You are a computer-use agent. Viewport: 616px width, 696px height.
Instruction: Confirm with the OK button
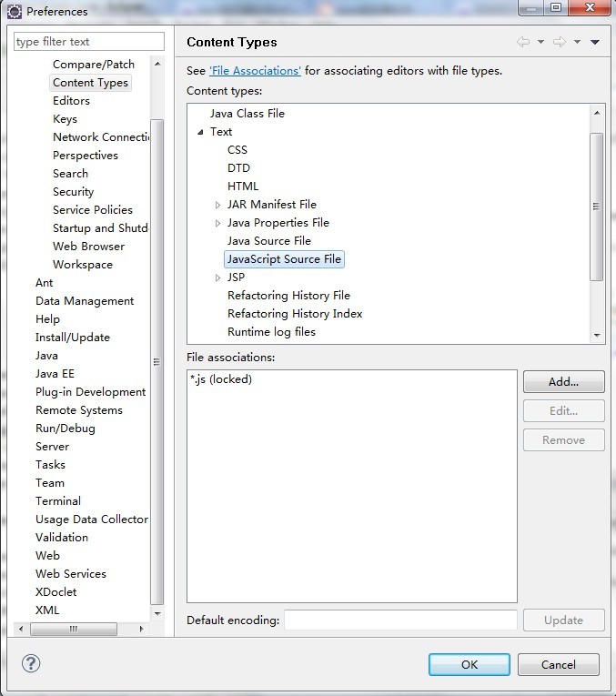(469, 664)
